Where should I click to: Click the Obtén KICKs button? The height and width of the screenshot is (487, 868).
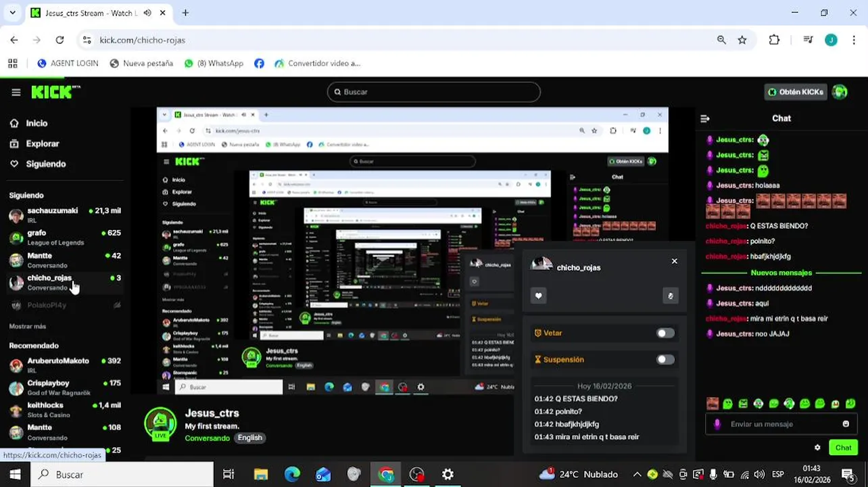[796, 92]
